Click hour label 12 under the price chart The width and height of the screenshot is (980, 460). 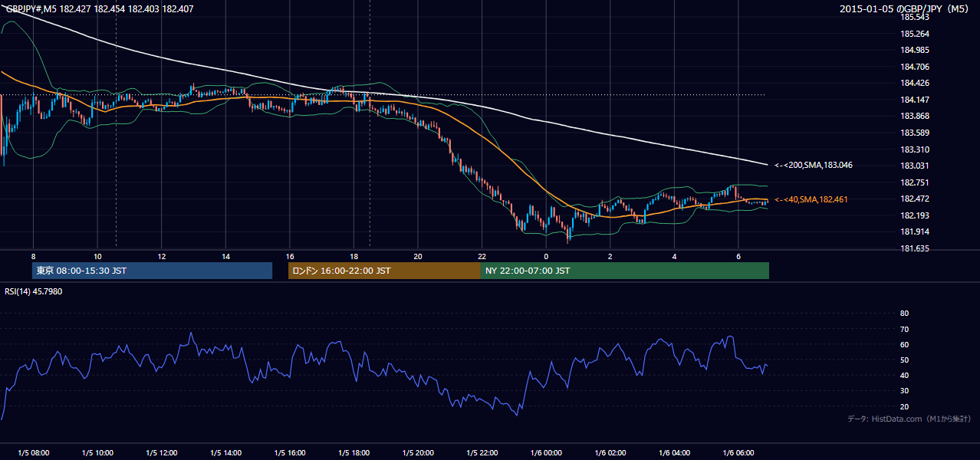[162, 256]
